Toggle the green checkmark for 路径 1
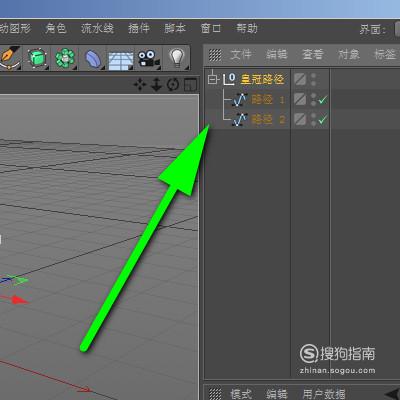Screen dimensions: 400x400 [323, 99]
